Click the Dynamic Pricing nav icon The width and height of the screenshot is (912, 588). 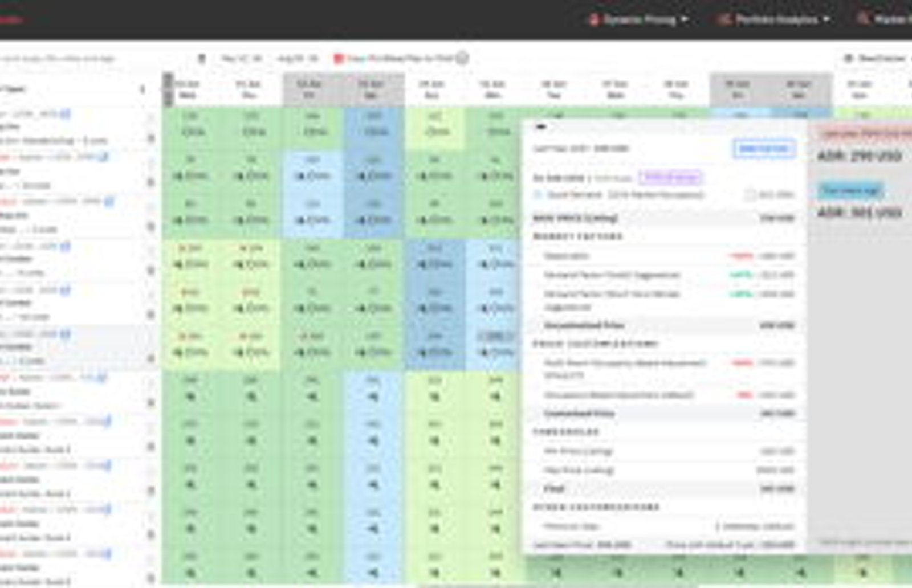(x=595, y=19)
